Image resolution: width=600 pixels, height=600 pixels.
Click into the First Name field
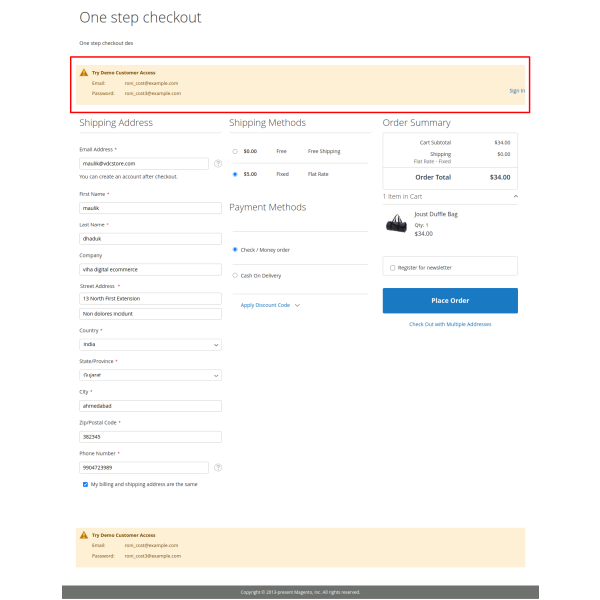(x=150, y=208)
